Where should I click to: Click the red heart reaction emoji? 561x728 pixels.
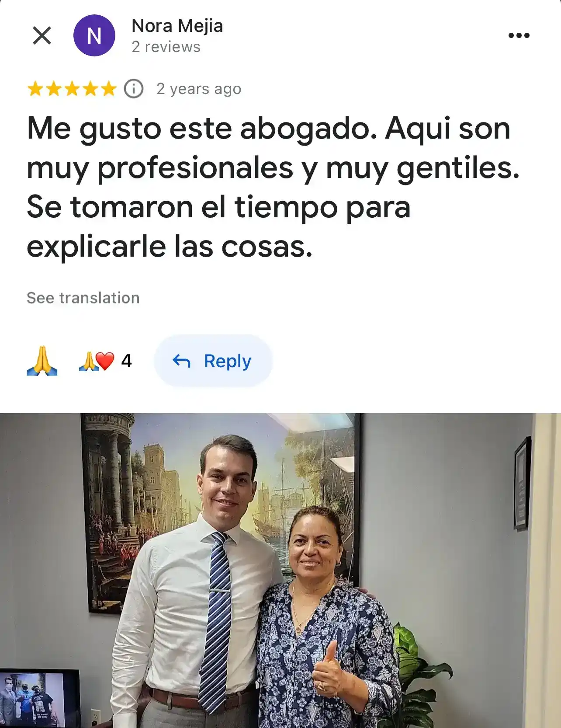[x=105, y=361]
